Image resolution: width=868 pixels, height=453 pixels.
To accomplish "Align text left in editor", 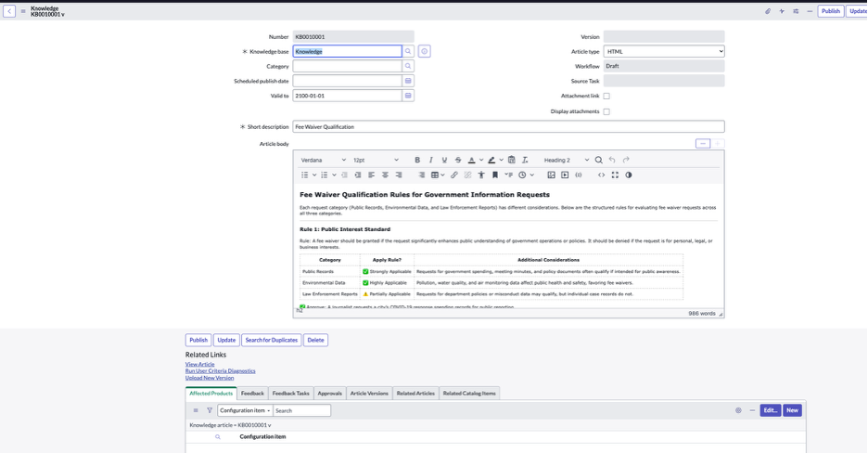I will [x=372, y=175].
